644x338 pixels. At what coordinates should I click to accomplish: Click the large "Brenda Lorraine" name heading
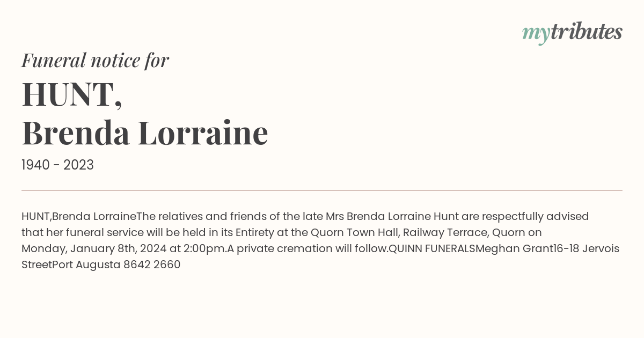[x=145, y=133]
